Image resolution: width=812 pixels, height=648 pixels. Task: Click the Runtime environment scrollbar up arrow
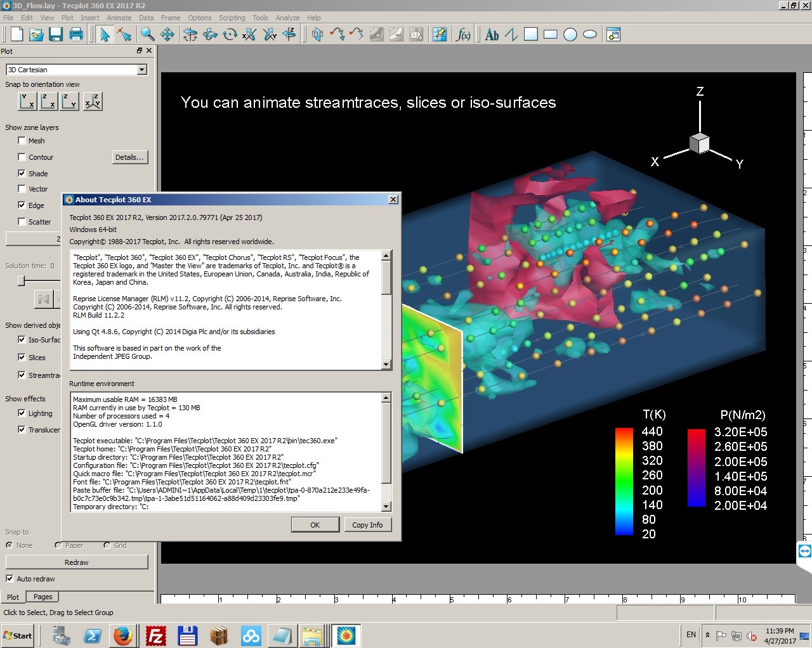click(386, 398)
